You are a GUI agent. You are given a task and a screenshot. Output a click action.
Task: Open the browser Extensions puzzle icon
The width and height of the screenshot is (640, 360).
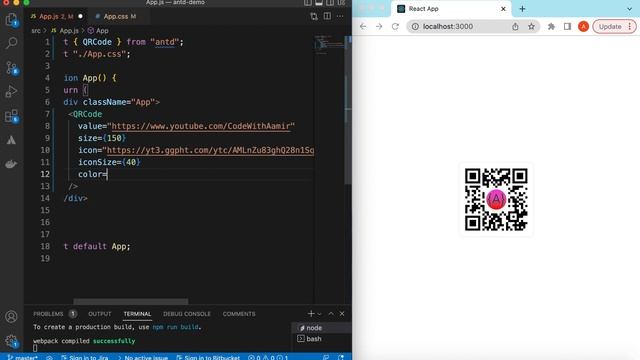[x=551, y=27]
